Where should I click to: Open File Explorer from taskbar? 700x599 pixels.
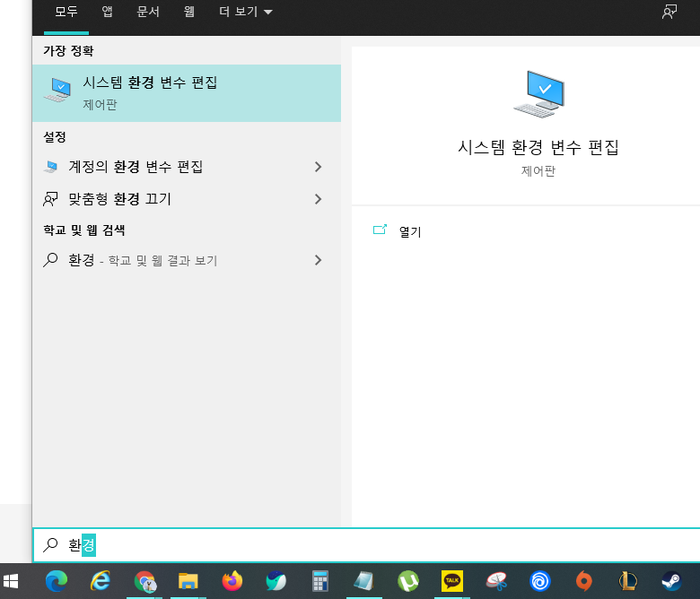(x=188, y=581)
